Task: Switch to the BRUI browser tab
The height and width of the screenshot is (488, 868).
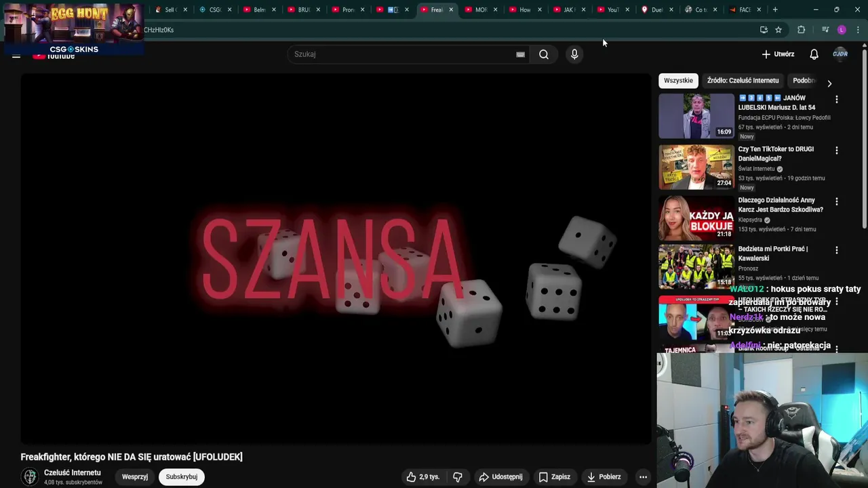Action: (302, 9)
